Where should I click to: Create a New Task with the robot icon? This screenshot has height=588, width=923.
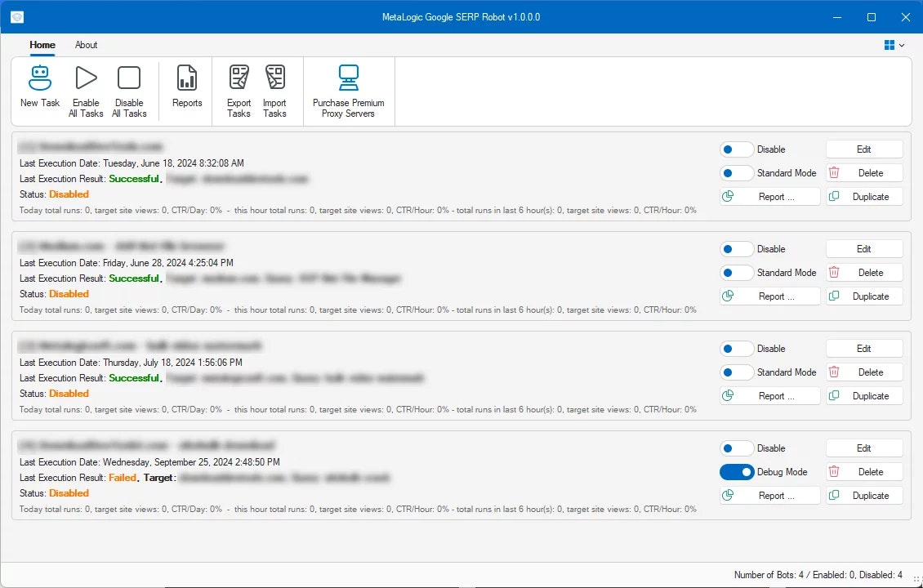40,78
